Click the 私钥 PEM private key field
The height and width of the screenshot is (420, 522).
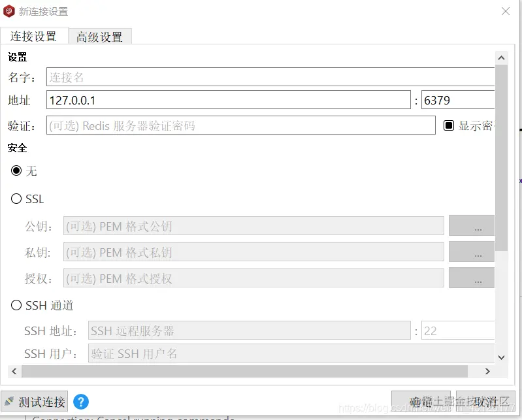[253, 252]
